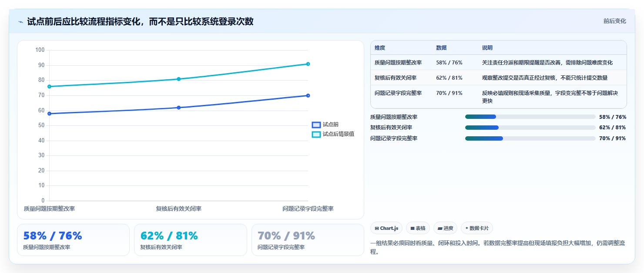The image size is (644, 273).
Task: Click the y-axis value 50
Action: [42, 125]
